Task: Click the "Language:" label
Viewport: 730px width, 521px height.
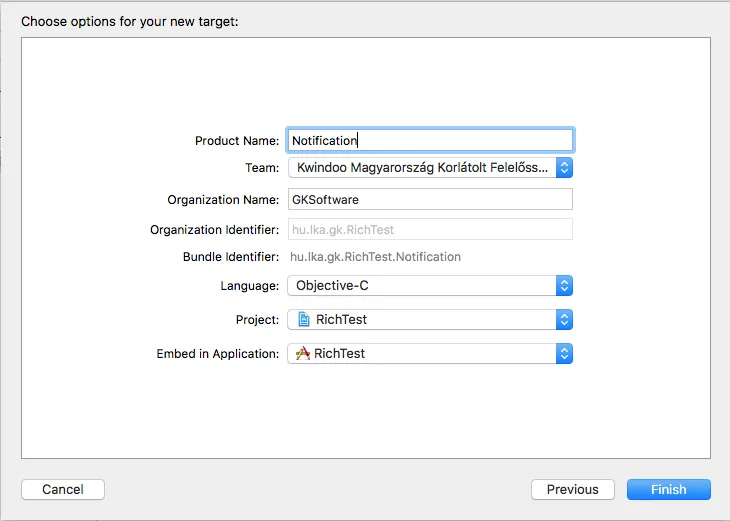Action: (x=250, y=286)
